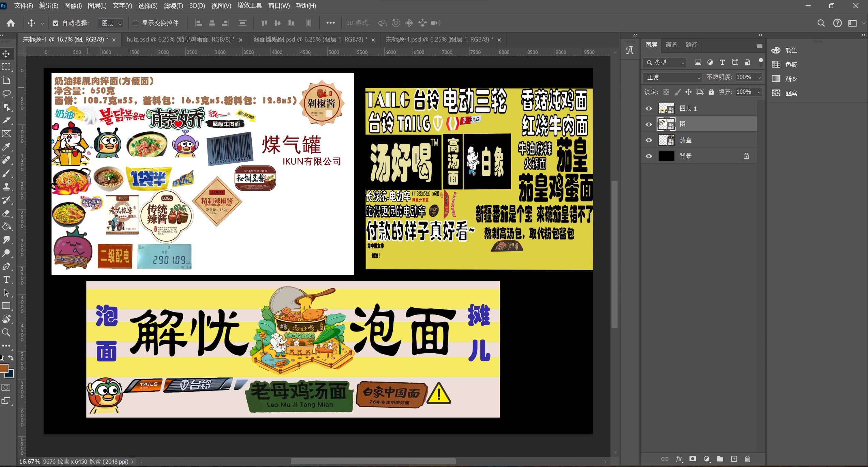Select the Eraser tool
This screenshot has height=467, width=868.
(6, 213)
